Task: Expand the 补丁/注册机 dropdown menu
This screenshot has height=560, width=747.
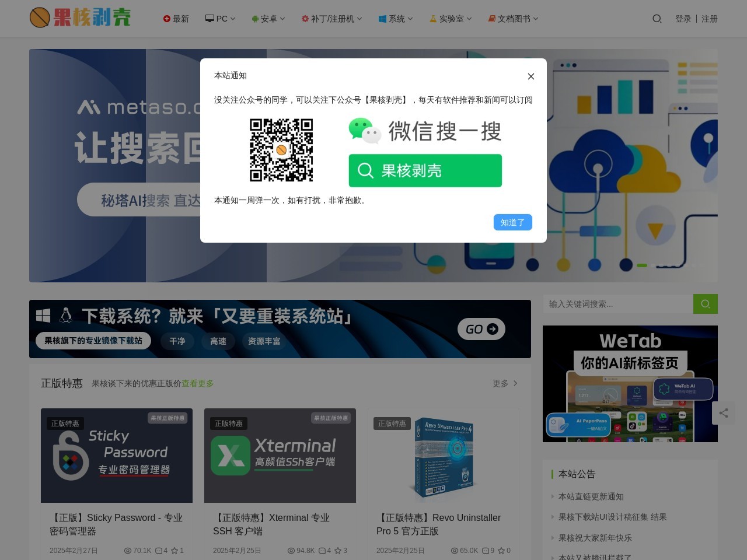Action: point(331,19)
